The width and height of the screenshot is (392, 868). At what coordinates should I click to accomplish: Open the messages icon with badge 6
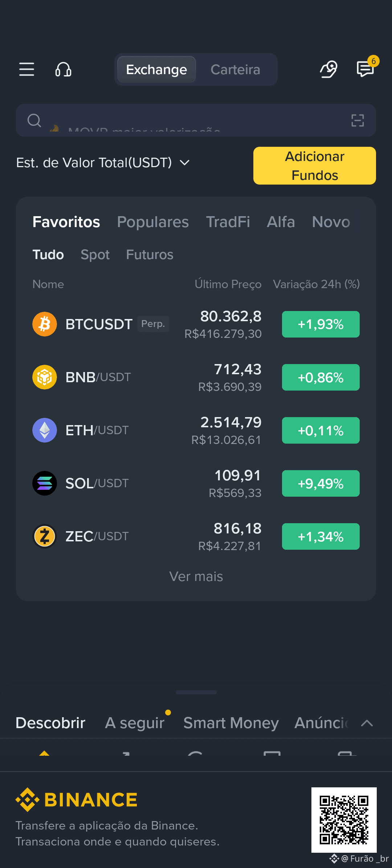366,69
